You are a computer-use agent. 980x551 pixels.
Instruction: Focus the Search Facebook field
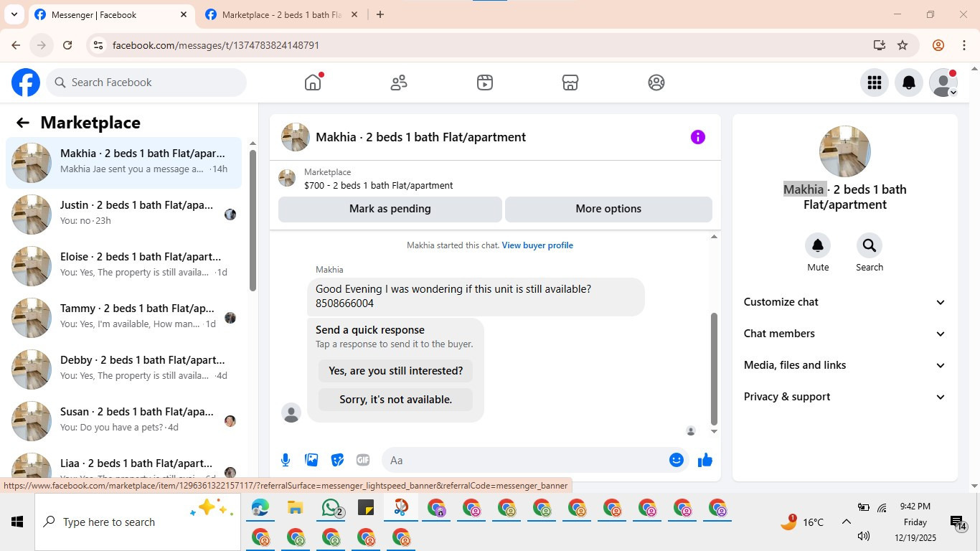(x=146, y=83)
